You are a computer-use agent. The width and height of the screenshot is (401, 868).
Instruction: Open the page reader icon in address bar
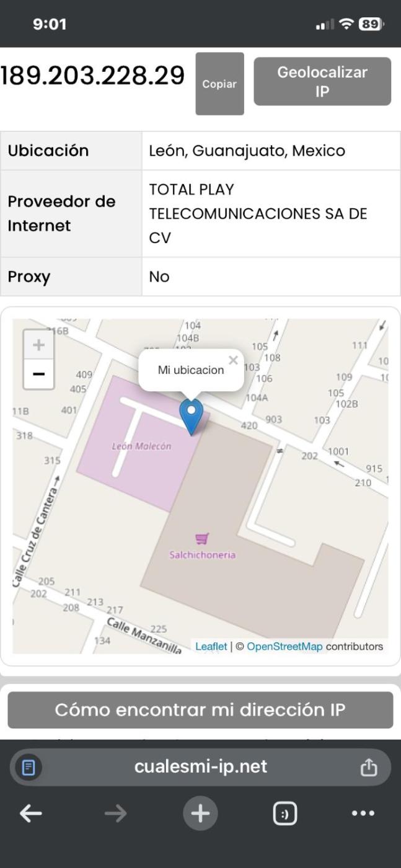(29, 768)
